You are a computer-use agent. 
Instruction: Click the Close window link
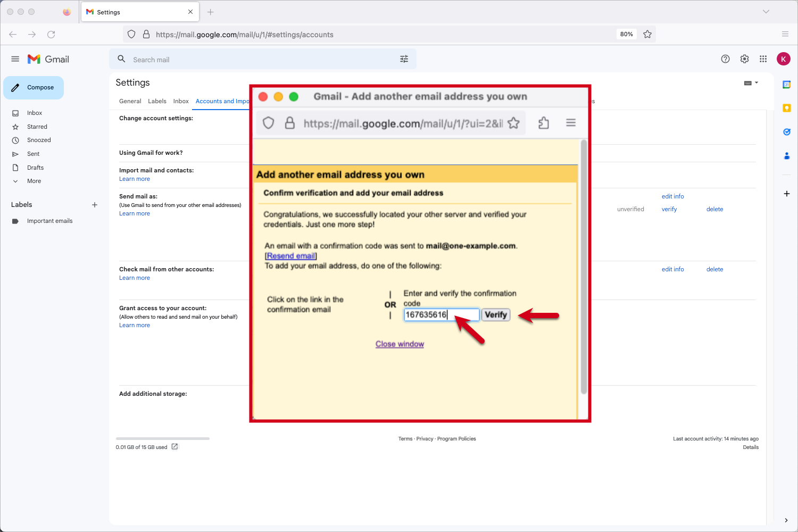400,344
